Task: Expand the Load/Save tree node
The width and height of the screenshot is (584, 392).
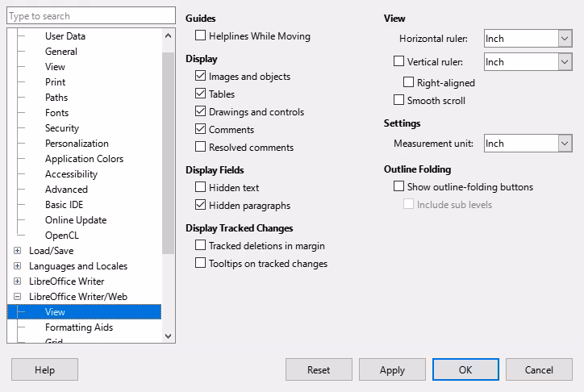Action: click(17, 251)
